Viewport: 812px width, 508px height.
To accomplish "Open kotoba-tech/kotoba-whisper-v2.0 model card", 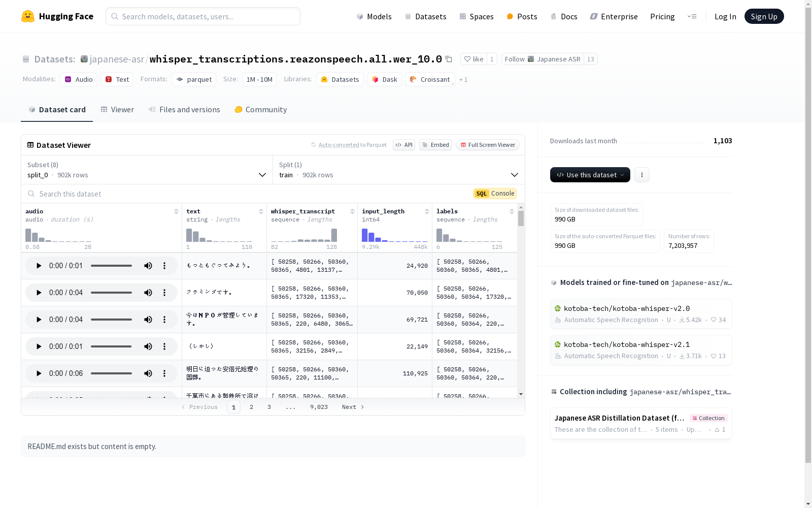I will coord(641,314).
